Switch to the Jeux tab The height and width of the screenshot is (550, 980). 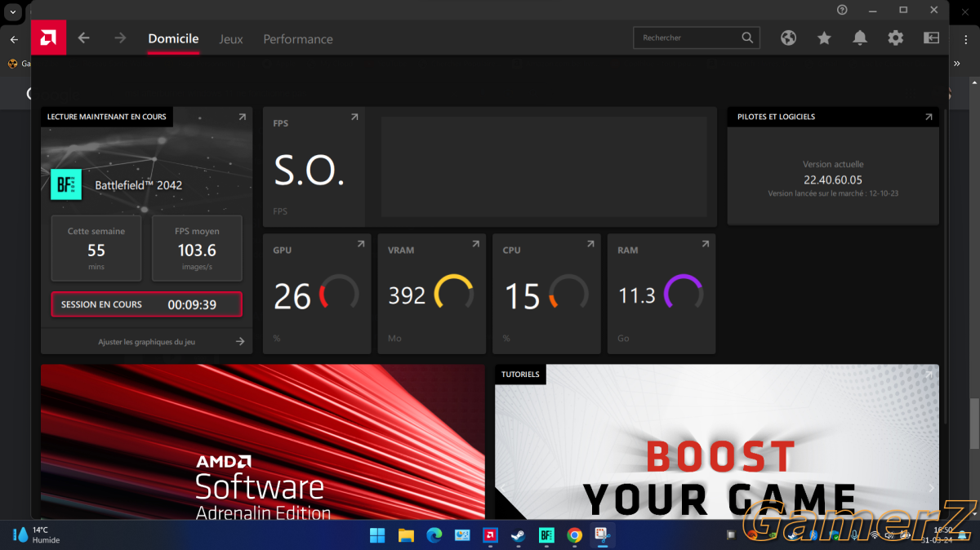pyautogui.click(x=231, y=39)
